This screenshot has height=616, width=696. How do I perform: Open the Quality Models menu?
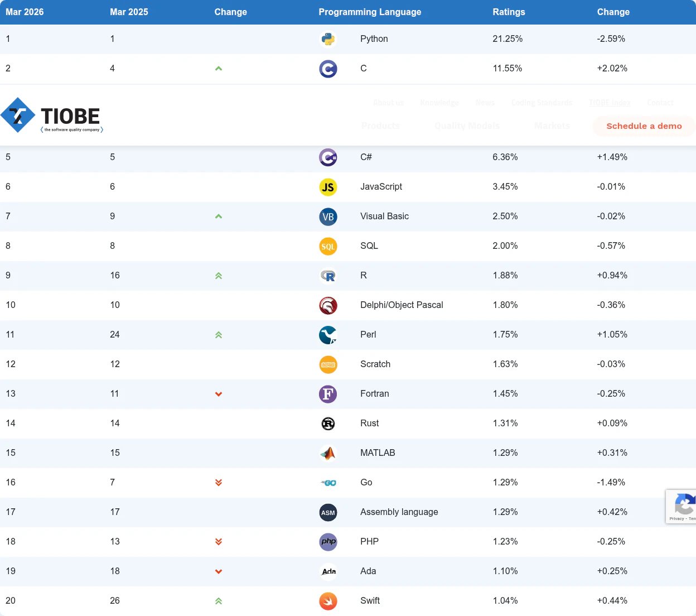tap(467, 126)
